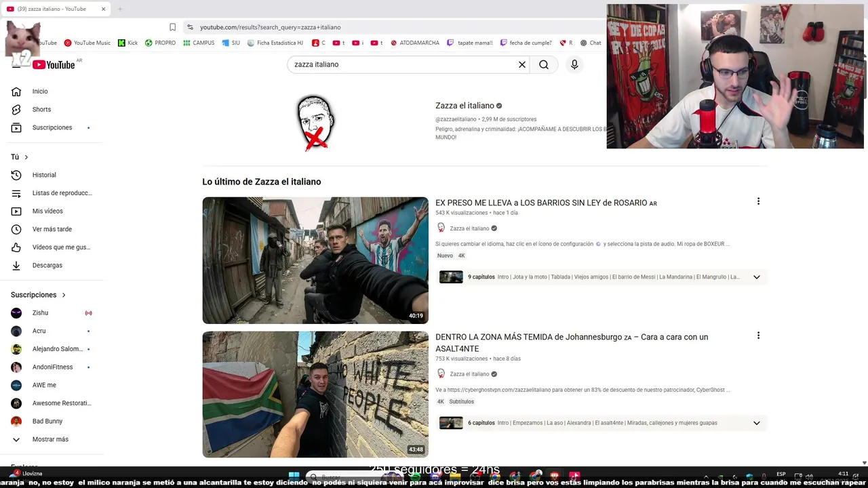Open the tapate mama!! bookmark
The height and width of the screenshot is (488, 868).
click(x=469, y=43)
